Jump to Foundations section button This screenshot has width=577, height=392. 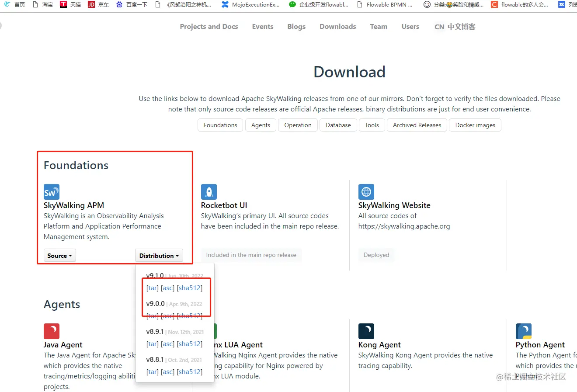point(220,125)
